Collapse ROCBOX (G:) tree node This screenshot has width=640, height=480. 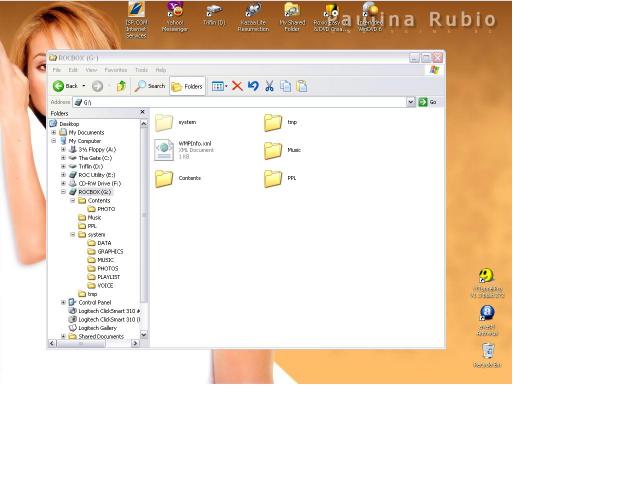pyautogui.click(x=63, y=192)
